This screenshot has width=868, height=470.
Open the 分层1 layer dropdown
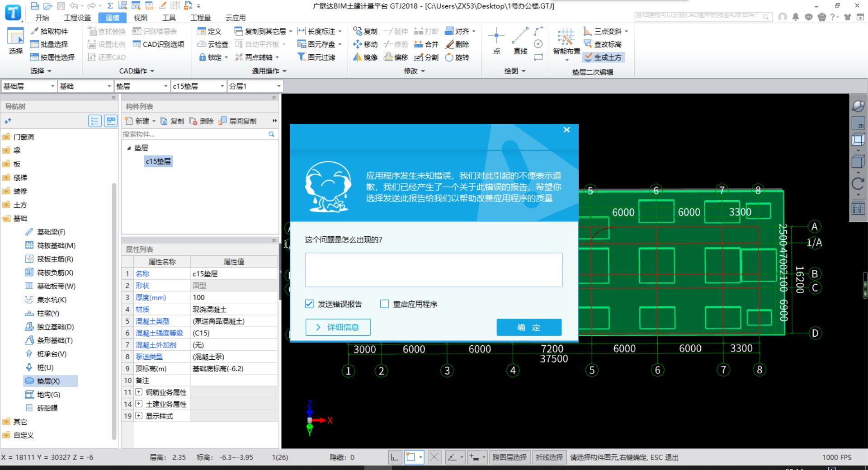(x=255, y=86)
